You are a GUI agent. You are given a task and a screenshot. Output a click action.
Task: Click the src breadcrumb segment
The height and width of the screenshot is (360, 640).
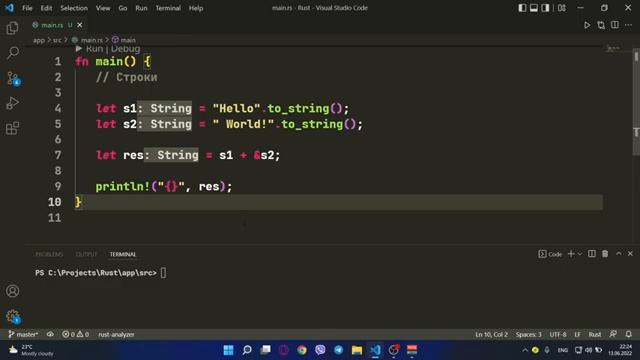pyautogui.click(x=57, y=40)
